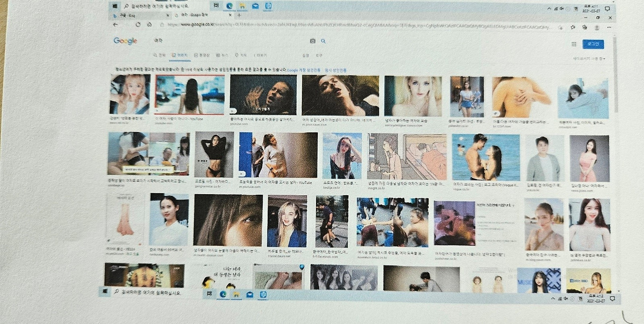644x324 pixels.
Task: Open the close-up eye thumbnail
Action: pos(228,220)
